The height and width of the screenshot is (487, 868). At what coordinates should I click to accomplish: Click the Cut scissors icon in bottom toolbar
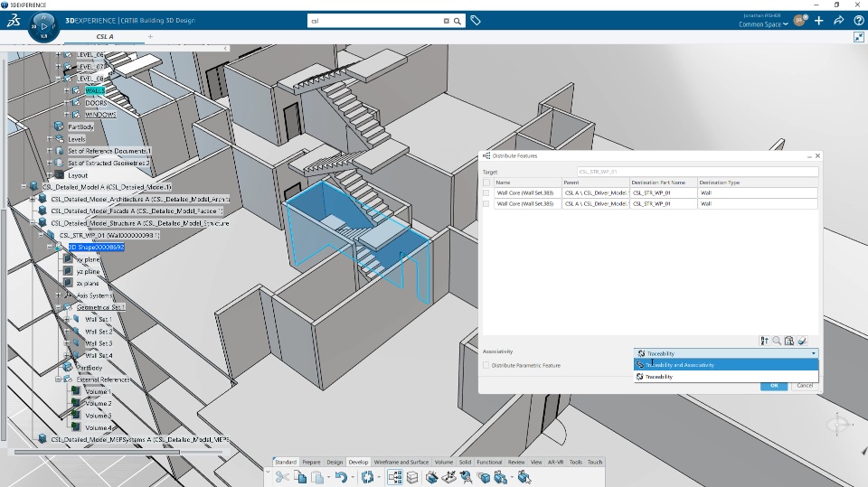(282, 477)
